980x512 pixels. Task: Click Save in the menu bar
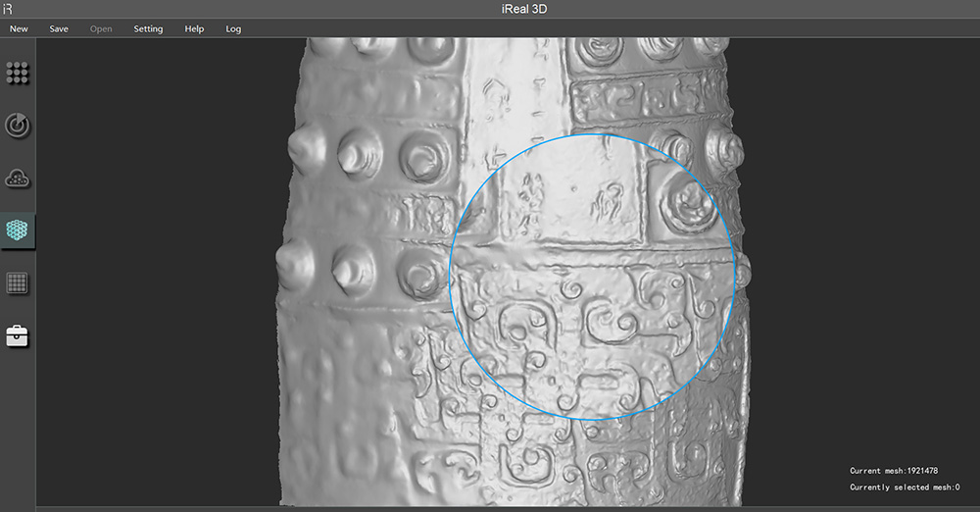pos(59,28)
